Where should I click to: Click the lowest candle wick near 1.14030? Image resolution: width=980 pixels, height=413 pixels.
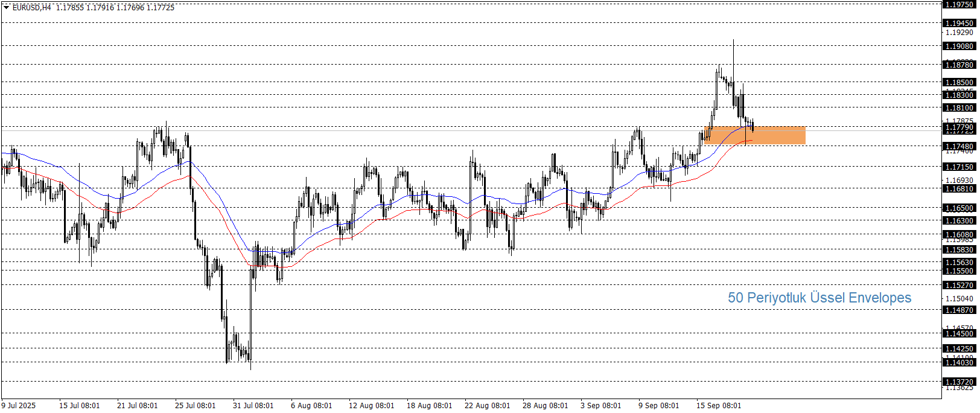pyautogui.click(x=250, y=365)
